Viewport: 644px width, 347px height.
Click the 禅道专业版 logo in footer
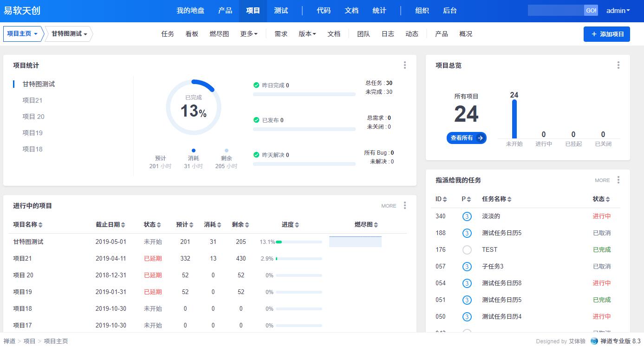pos(594,341)
